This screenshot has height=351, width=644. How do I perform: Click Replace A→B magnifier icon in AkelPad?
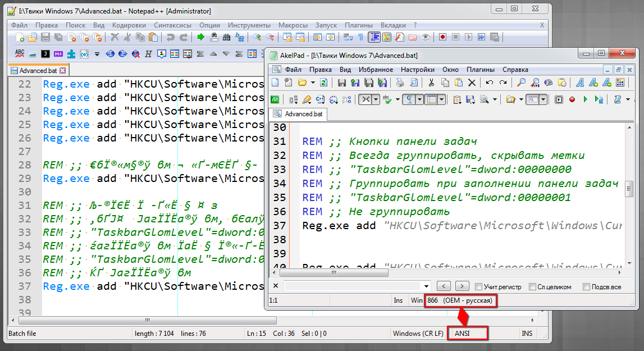click(x=535, y=83)
